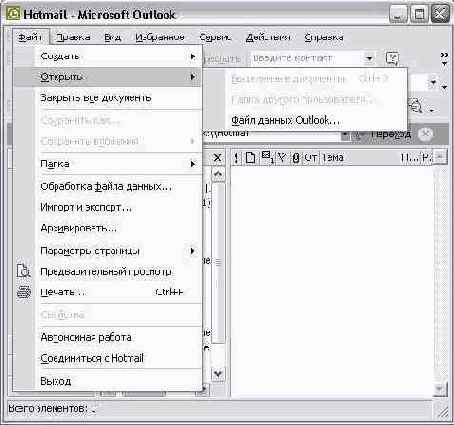Open the Избранное menu
Viewport: 454px width, 425px height.
pyautogui.click(x=160, y=37)
